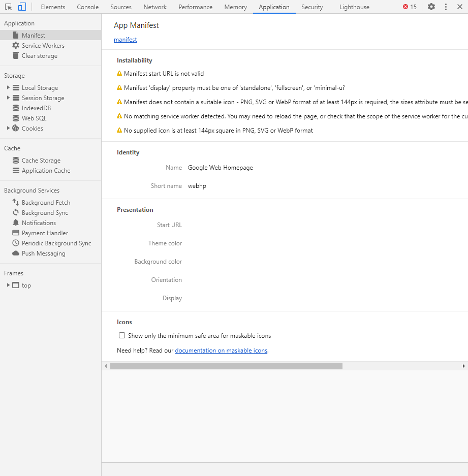Expand the Cookies tree node
Image resolution: width=468 pixels, height=476 pixels.
[x=8, y=129]
